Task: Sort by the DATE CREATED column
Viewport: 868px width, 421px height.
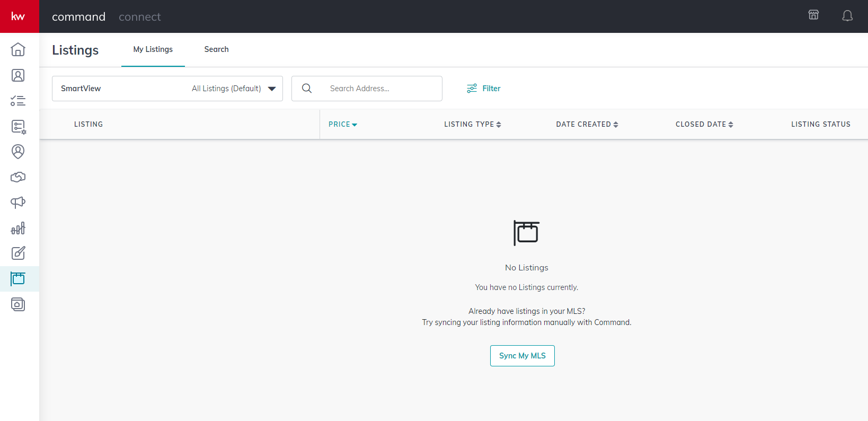Action: point(587,124)
